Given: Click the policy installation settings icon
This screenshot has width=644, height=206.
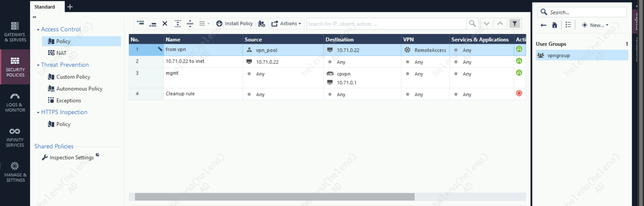Looking at the screenshot, I should pyautogui.click(x=261, y=24).
